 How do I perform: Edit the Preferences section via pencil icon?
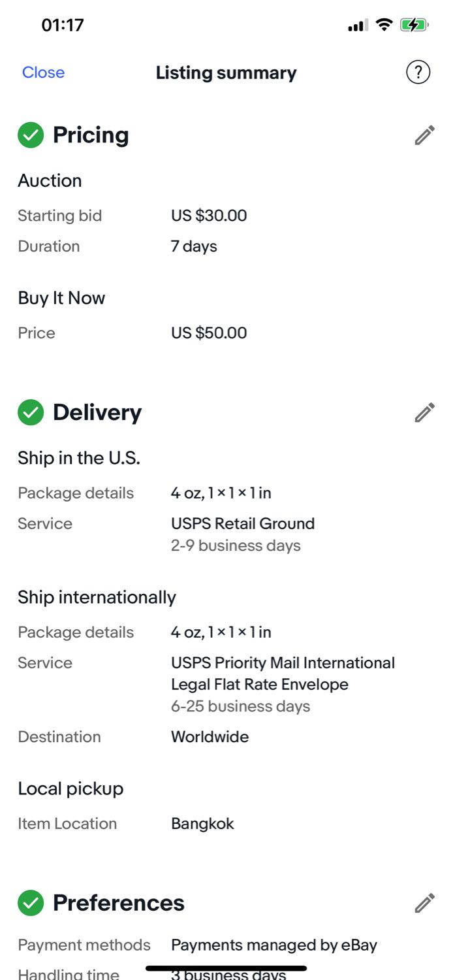pos(424,903)
